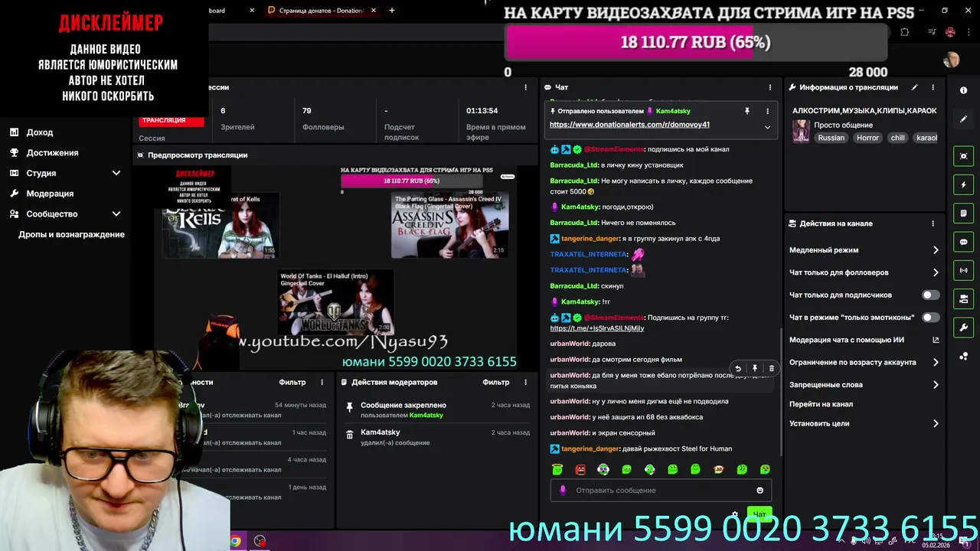Image resolution: width=980 pixels, height=551 pixels.
Task: Toggle the "только эмотиконы" chat mode switch
Action: click(x=930, y=317)
